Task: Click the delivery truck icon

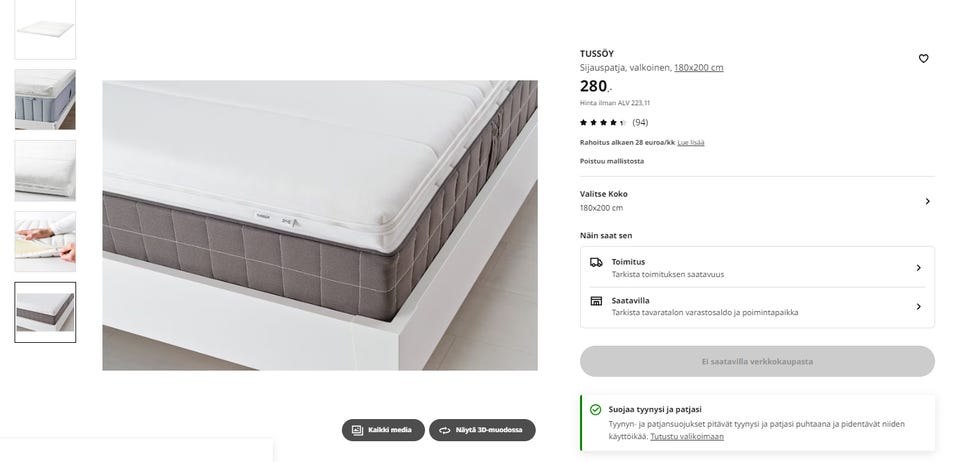Action: pyautogui.click(x=596, y=263)
